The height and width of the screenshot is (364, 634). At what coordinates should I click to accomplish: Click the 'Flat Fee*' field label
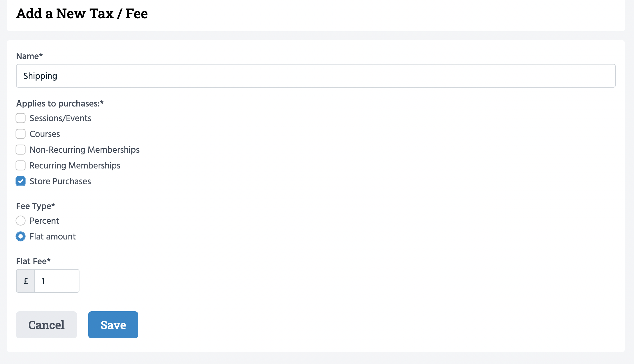tap(33, 261)
